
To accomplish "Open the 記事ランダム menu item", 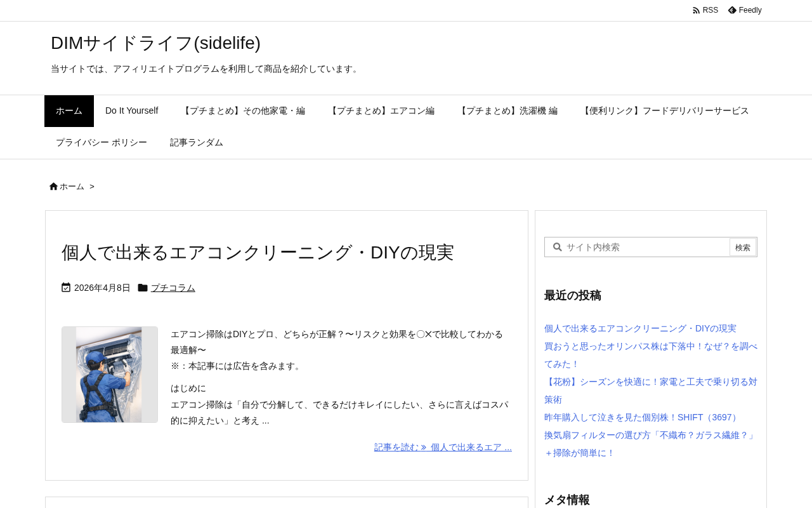I will click(197, 143).
